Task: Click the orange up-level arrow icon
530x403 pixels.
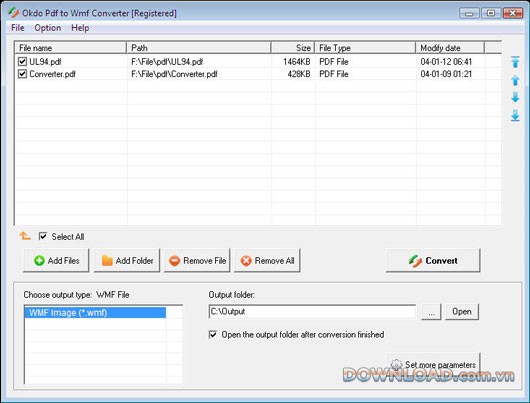Action: [x=25, y=236]
